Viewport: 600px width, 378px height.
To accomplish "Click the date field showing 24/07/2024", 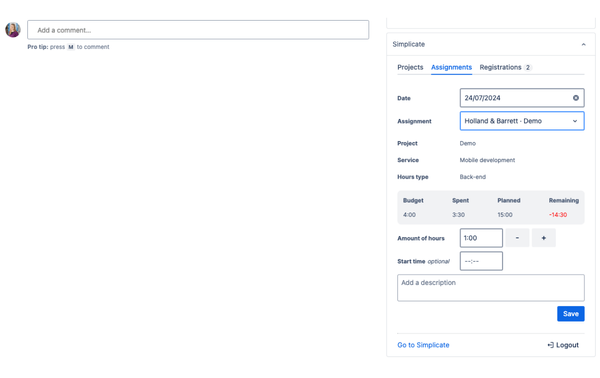I will point(522,98).
